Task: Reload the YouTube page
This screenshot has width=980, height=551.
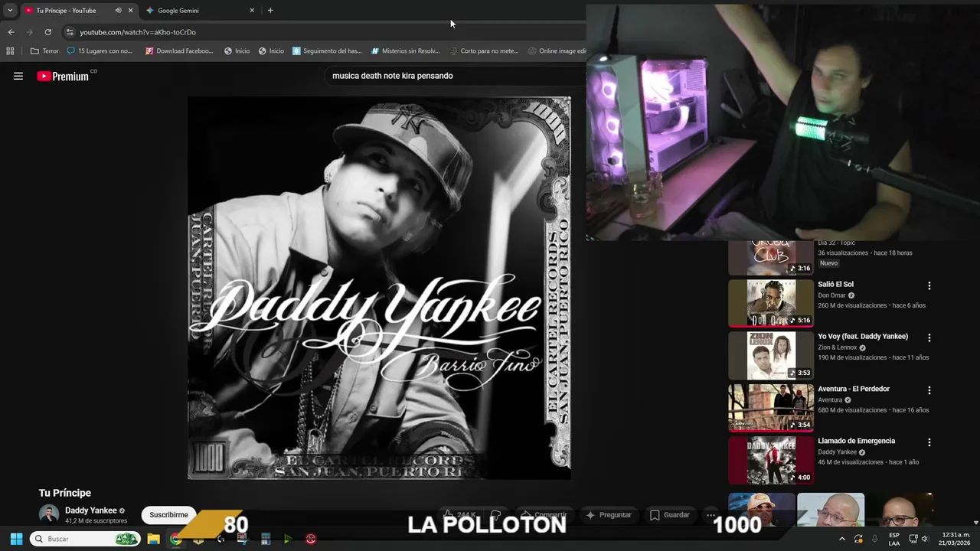Action: click(47, 32)
